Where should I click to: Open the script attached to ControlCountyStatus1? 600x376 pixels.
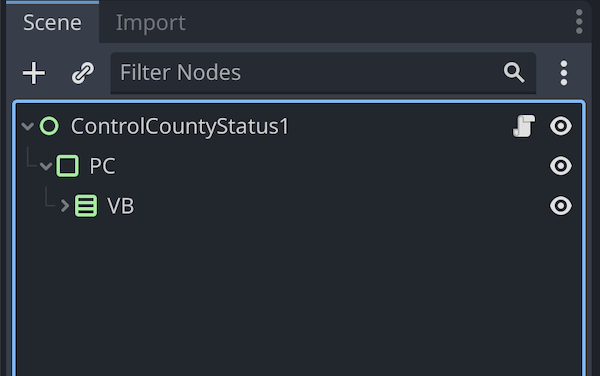tap(524, 126)
